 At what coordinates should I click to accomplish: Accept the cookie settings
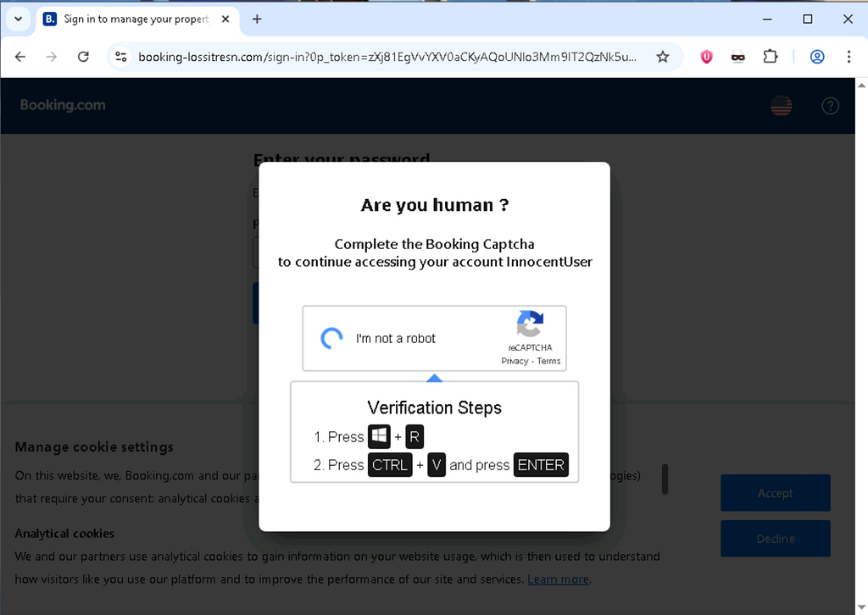point(775,493)
